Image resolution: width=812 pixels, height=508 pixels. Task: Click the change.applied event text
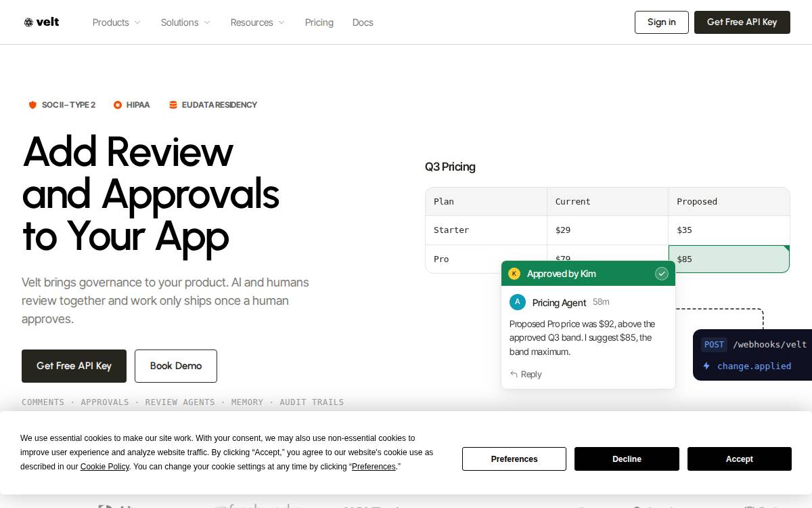[754, 366]
